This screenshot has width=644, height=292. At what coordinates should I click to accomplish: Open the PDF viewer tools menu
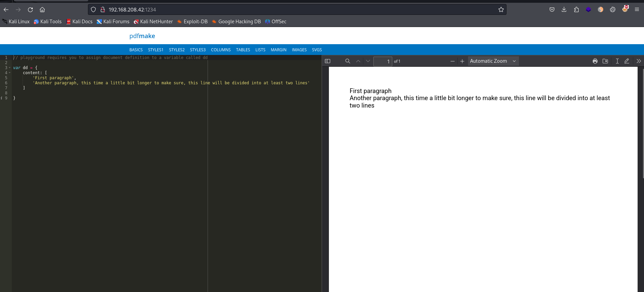pyautogui.click(x=639, y=61)
